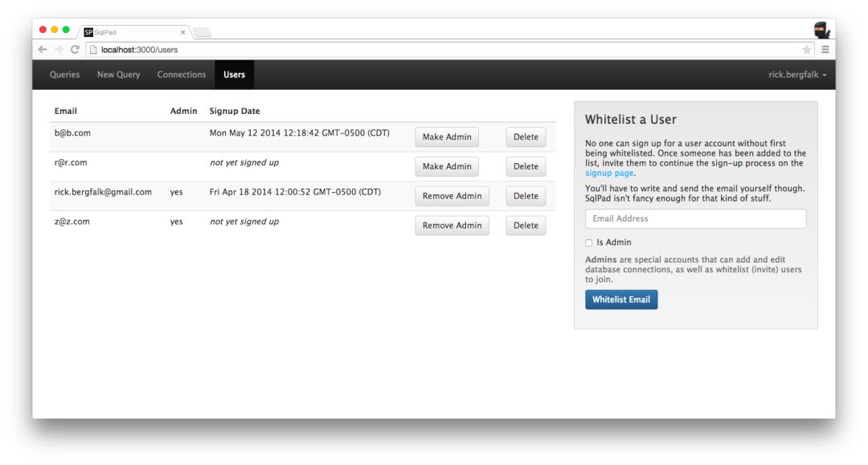Click the SqlPad tab favicon
Viewport: 868px width, 465px height.
tap(88, 33)
